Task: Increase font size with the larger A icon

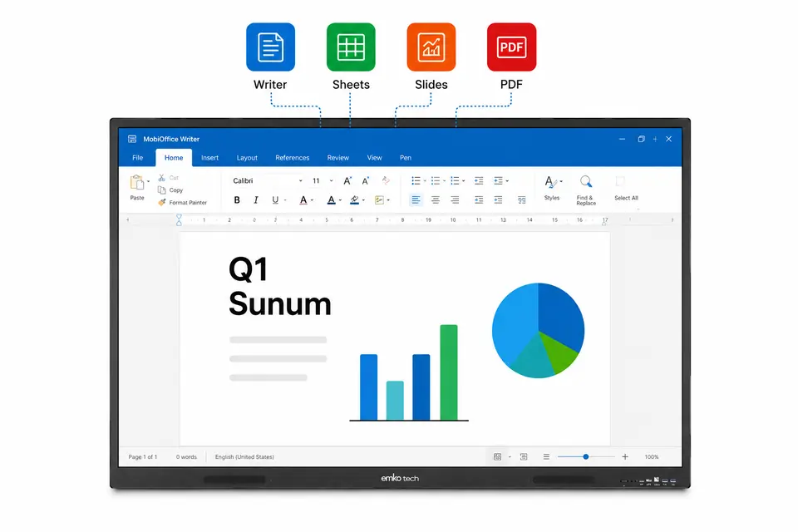Action: 347,180
